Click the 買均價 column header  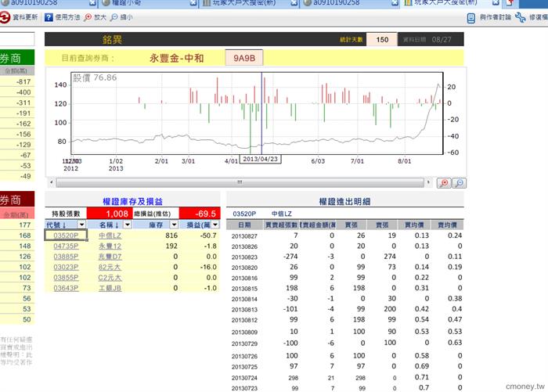pyautogui.click(x=414, y=225)
